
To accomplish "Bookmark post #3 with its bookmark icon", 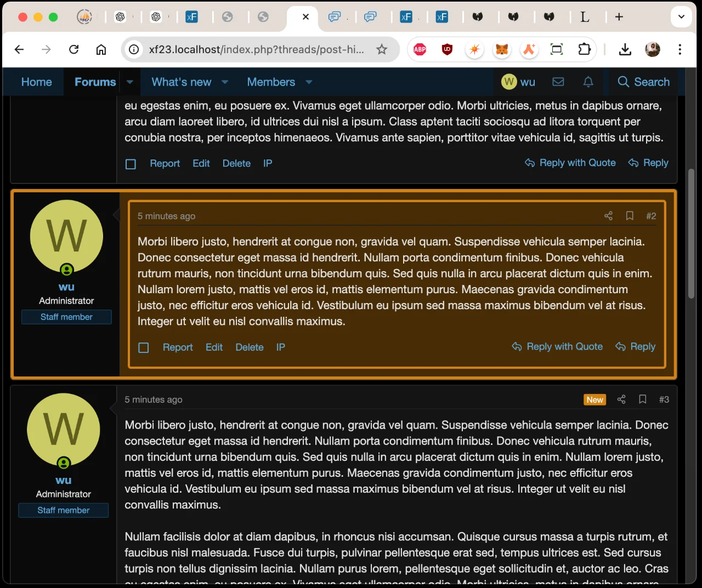I will click(642, 399).
